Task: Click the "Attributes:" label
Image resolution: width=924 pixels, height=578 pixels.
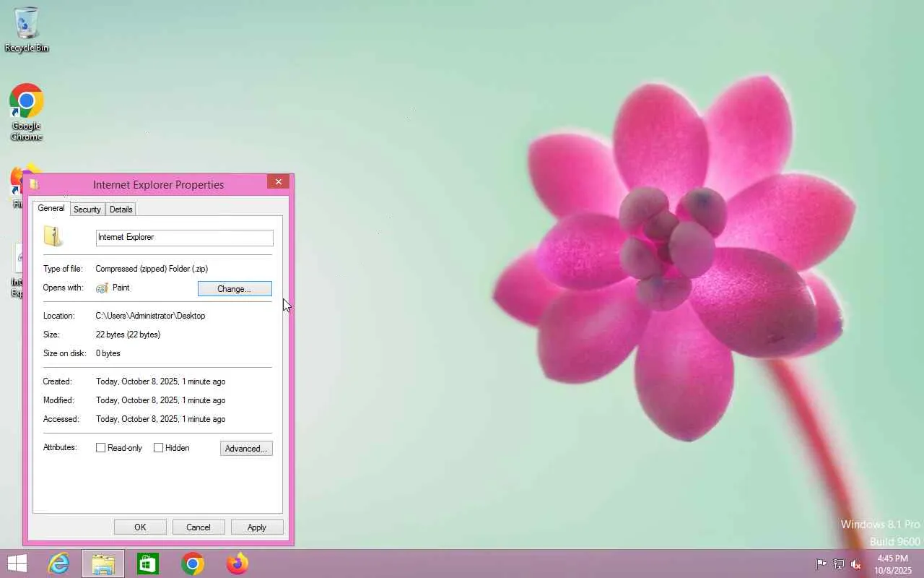Action: [x=60, y=447]
